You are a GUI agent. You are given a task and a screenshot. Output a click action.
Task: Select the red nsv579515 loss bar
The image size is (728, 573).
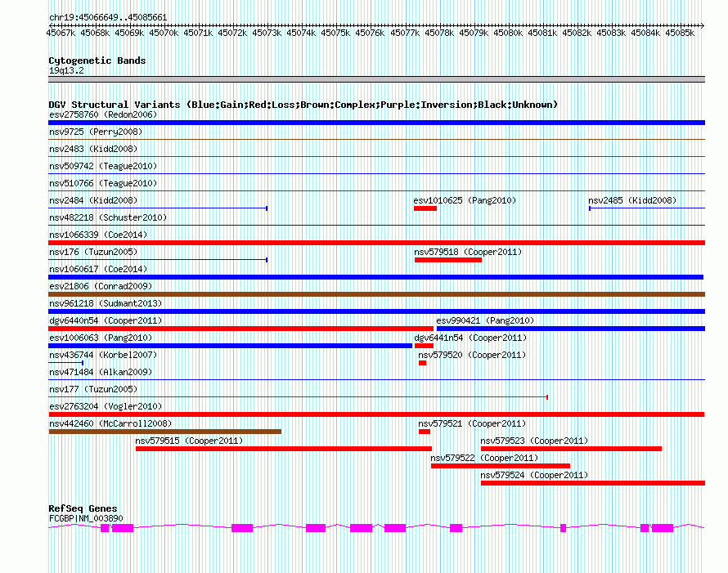284,449
